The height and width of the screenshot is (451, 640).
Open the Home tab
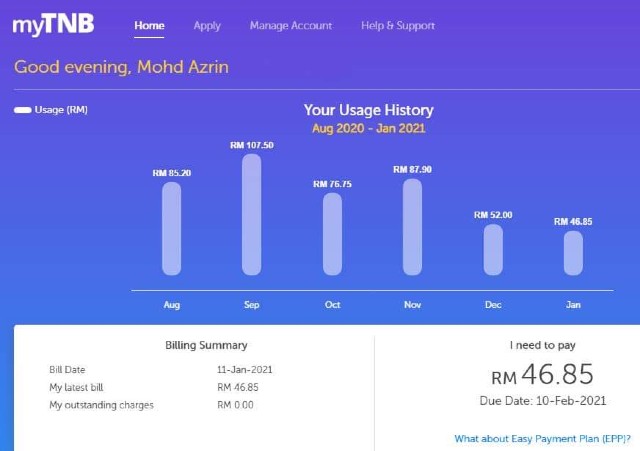pos(149,26)
